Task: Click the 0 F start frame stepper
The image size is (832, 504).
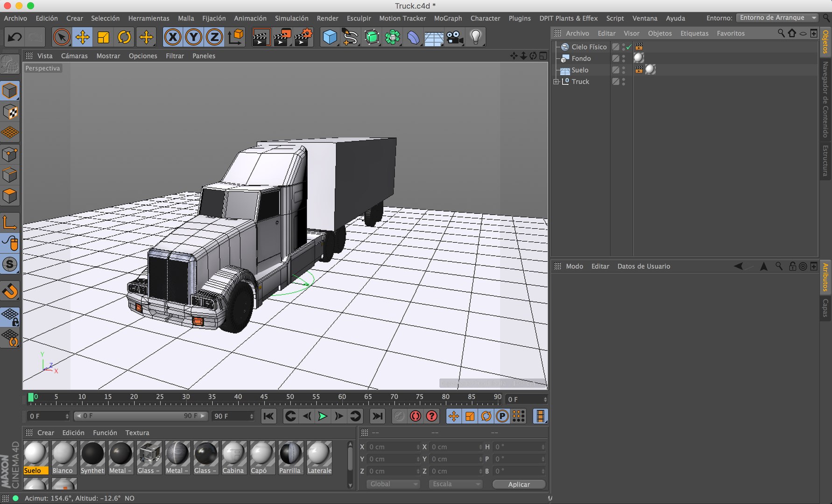Action: (x=67, y=416)
